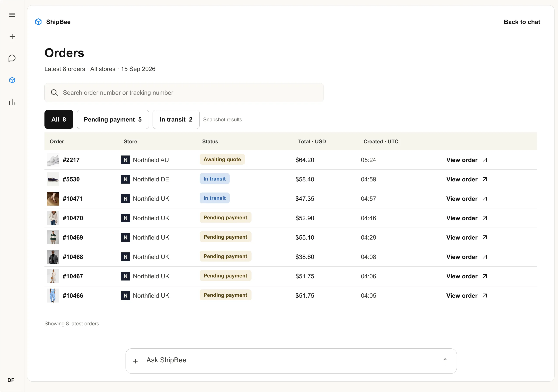Click product thumbnail for #10468
Screen dimensions: 558x392
[53, 257]
